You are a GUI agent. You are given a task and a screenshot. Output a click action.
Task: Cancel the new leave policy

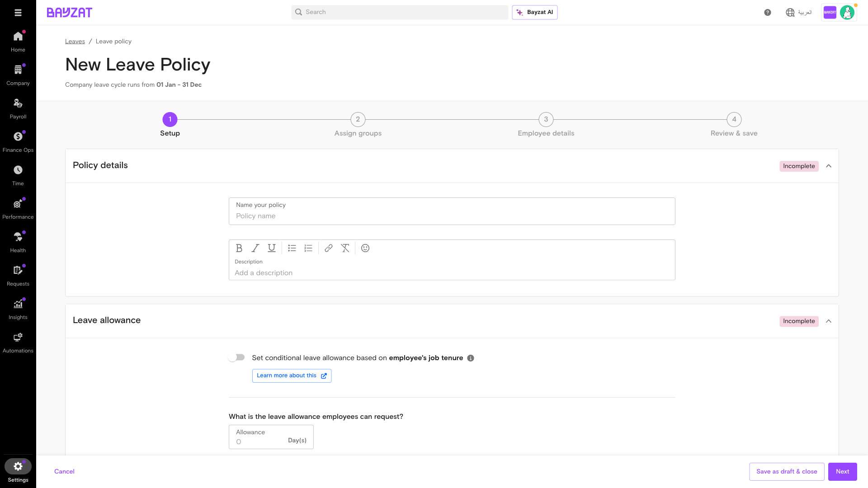pos(64,471)
